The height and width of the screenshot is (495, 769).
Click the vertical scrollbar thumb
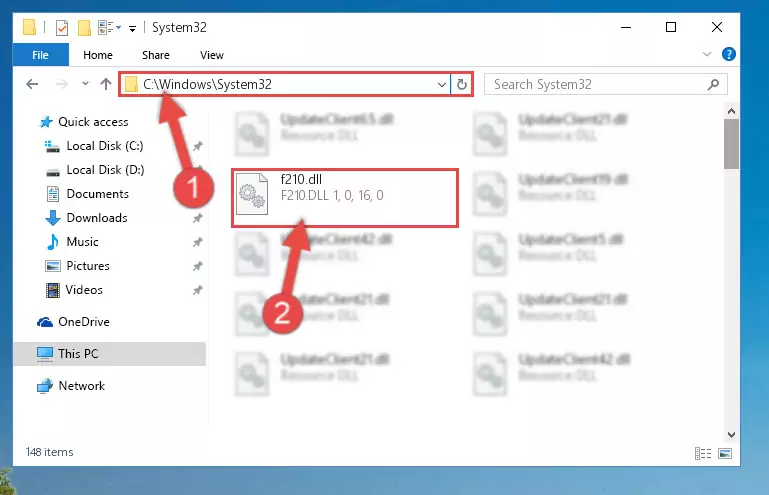731,144
